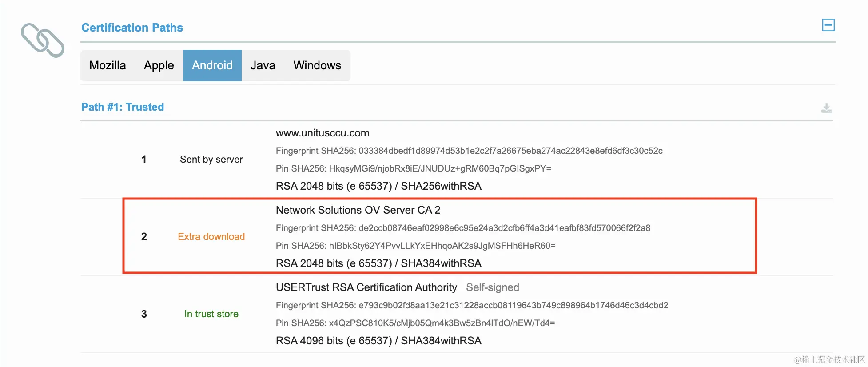
Task: Select Network Solutions OV Server CA 2
Action: [358, 210]
